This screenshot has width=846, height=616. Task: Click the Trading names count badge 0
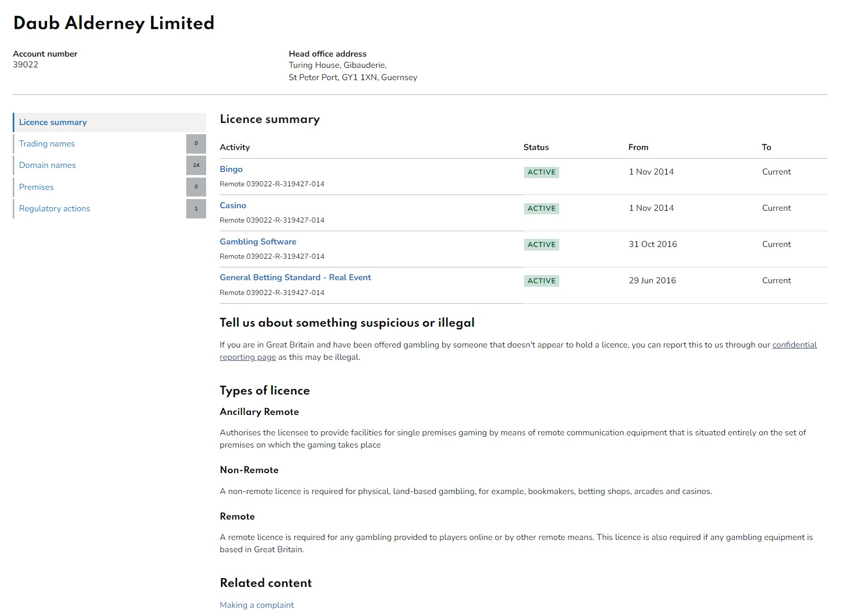coord(196,144)
